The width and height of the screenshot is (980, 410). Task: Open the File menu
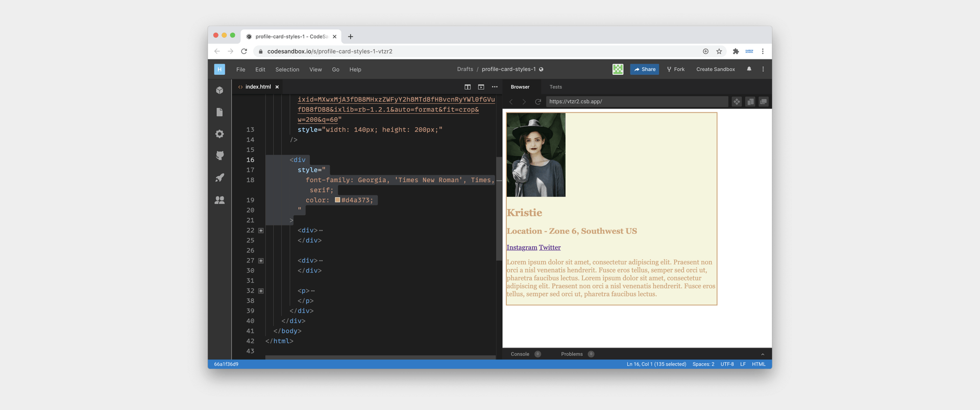coord(241,69)
